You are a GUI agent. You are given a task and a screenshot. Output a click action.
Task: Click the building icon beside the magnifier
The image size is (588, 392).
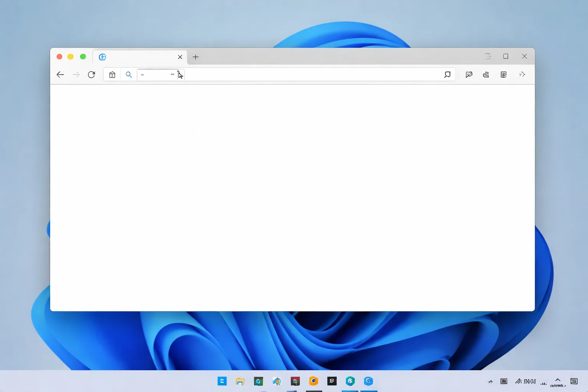click(112, 75)
